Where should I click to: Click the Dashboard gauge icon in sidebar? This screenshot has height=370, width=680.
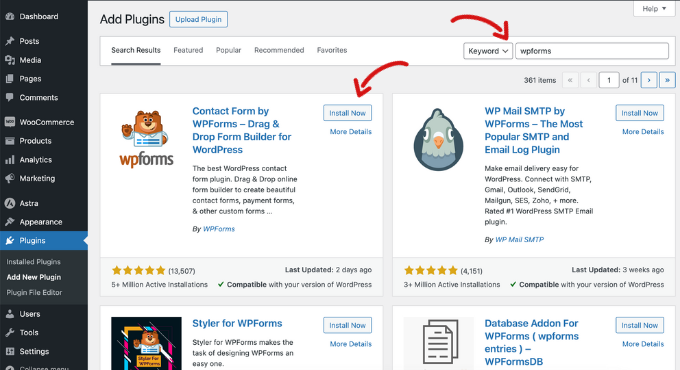tap(10, 16)
